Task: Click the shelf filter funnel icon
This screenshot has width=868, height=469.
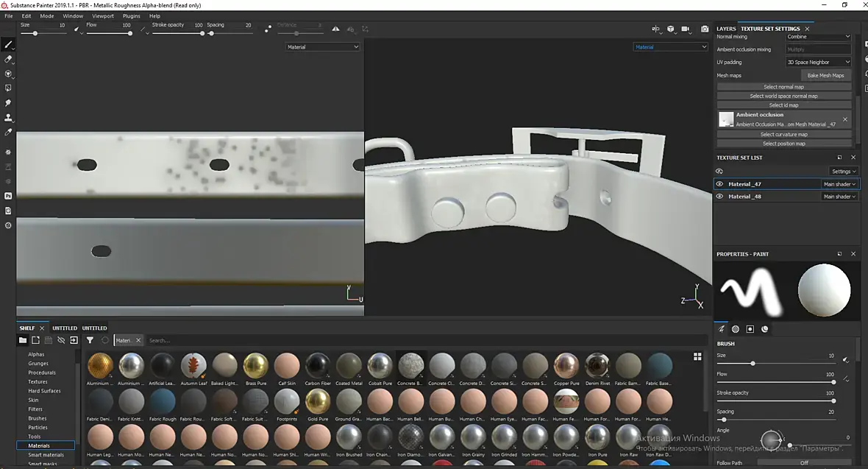Action: pos(90,340)
